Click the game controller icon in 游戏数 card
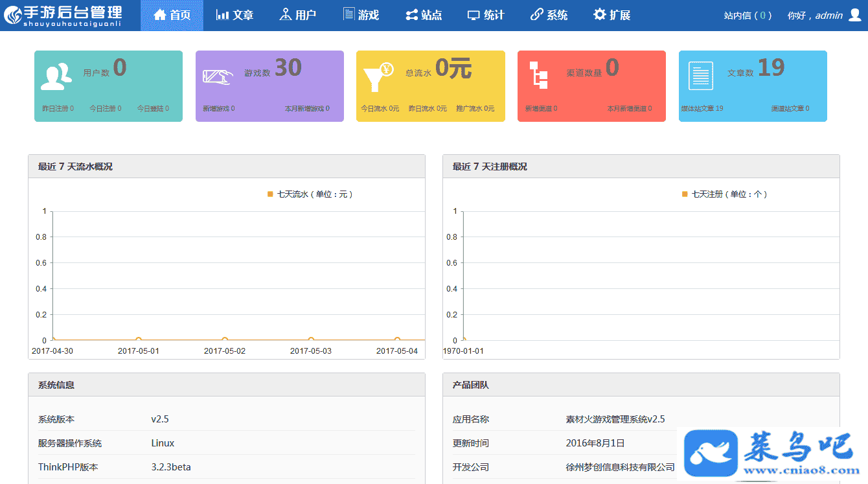Screen dimensions: 868x484 click(x=218, y=76)
